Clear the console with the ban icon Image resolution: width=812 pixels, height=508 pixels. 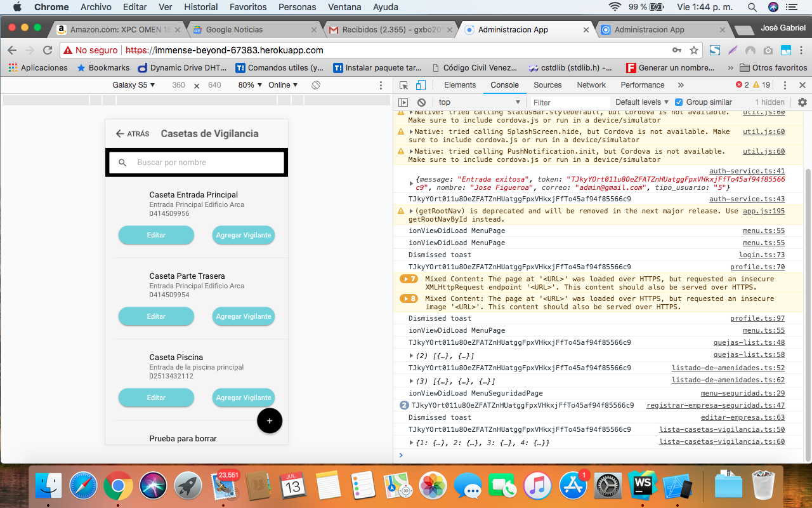coord(421,102)
